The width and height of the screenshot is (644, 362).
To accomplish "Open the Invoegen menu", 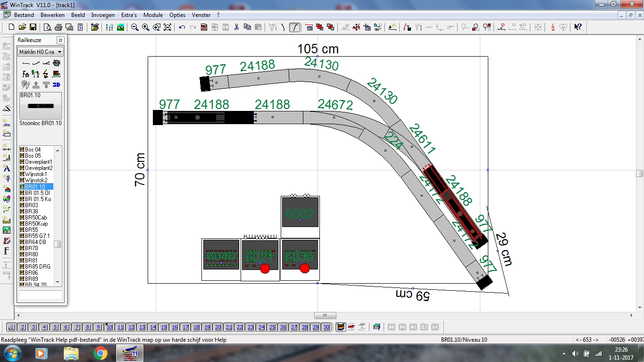I will [103, 15].
